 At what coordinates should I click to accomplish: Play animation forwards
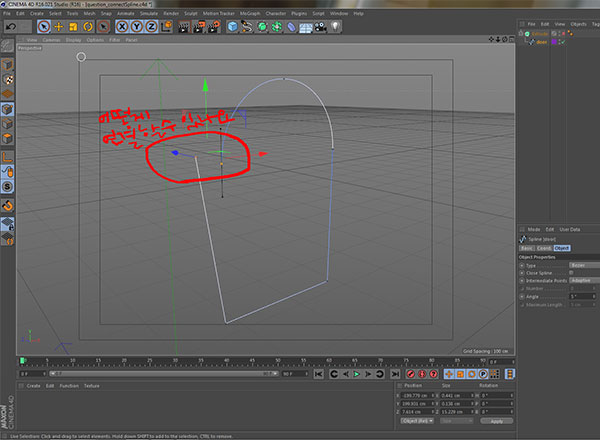click(x=357, y=374)
